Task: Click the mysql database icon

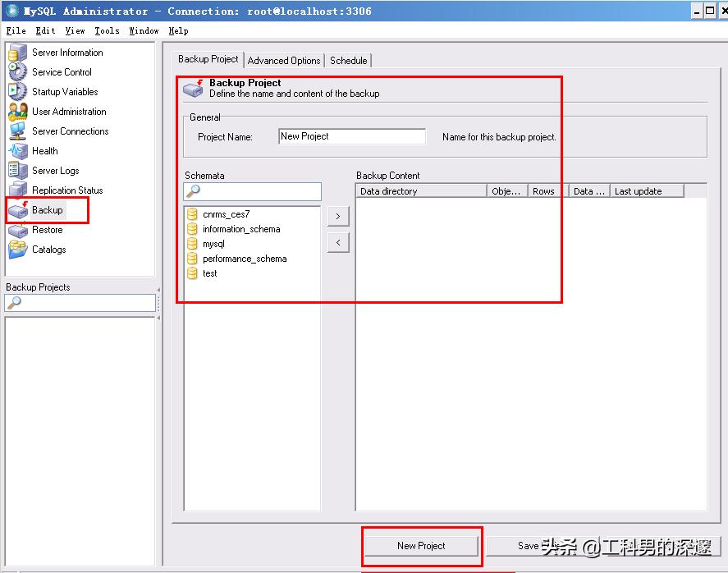Action: click(192, 244)
